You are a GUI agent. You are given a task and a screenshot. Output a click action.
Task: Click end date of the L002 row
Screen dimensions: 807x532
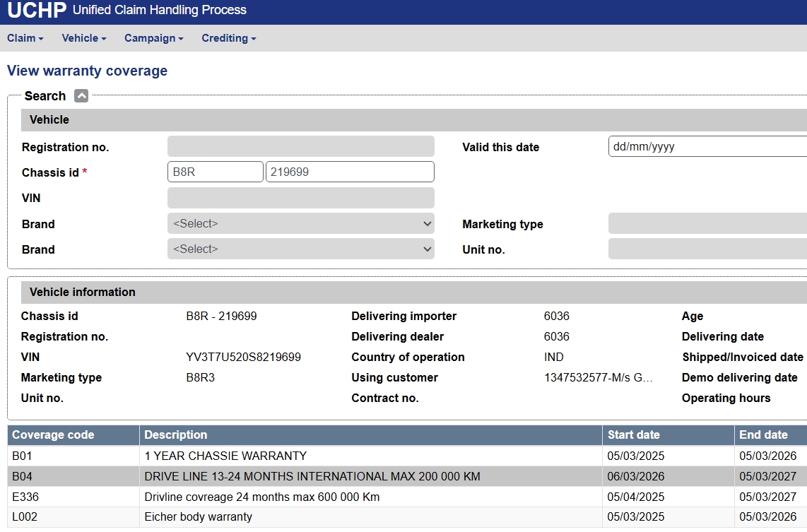coord(768,516)
